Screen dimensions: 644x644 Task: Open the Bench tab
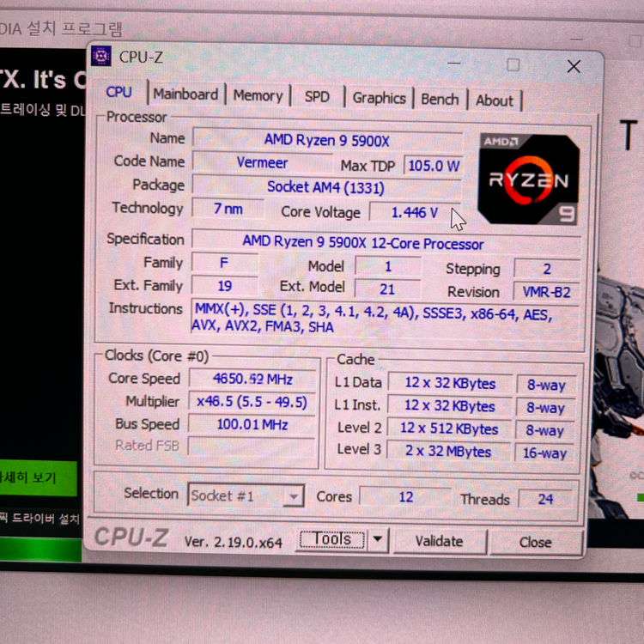click(x=440, y=100)
